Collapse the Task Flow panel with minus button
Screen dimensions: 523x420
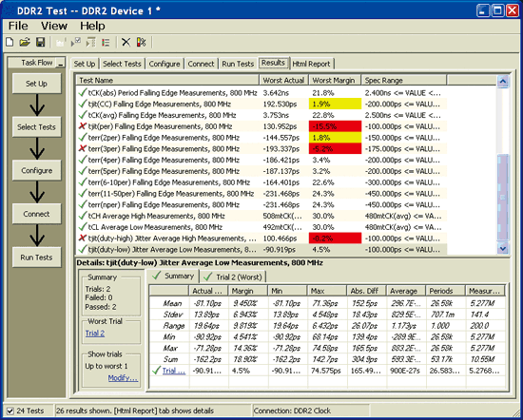click(60, 63)
